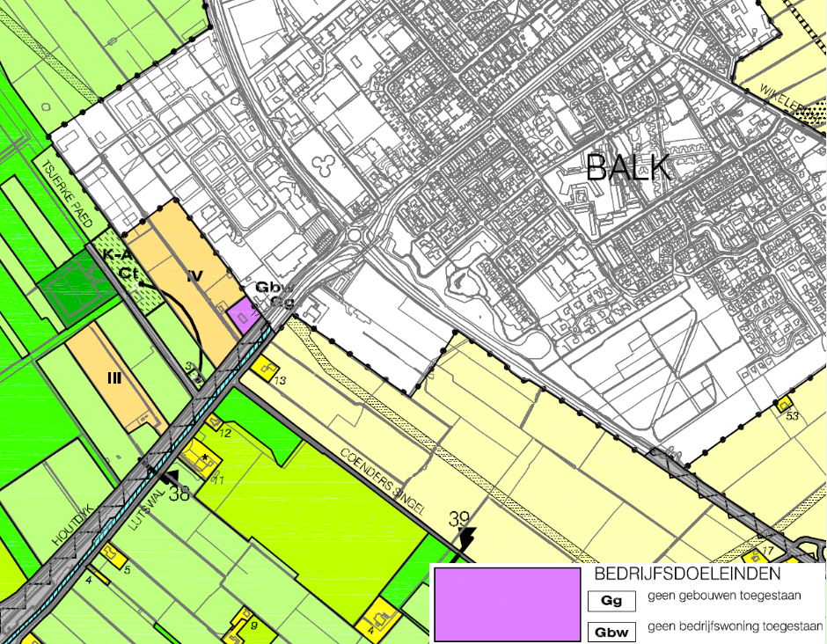827x644 pixels.
Task: Click the Gbw label next to the purple parcel
Action: [x=273, y=288]
